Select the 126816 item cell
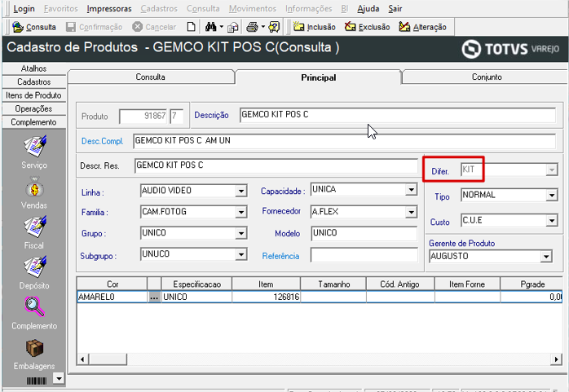The height and width of the screenshot is (392, 569). coord(266,297)
